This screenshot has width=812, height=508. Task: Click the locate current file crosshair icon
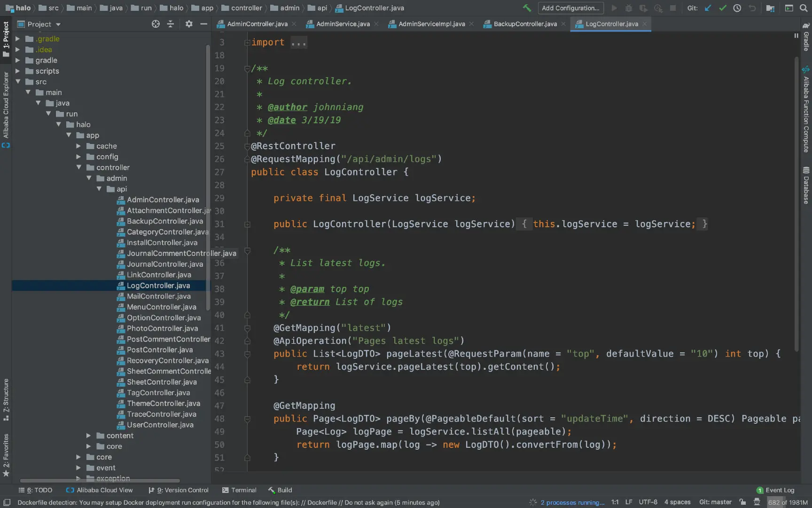156,24
